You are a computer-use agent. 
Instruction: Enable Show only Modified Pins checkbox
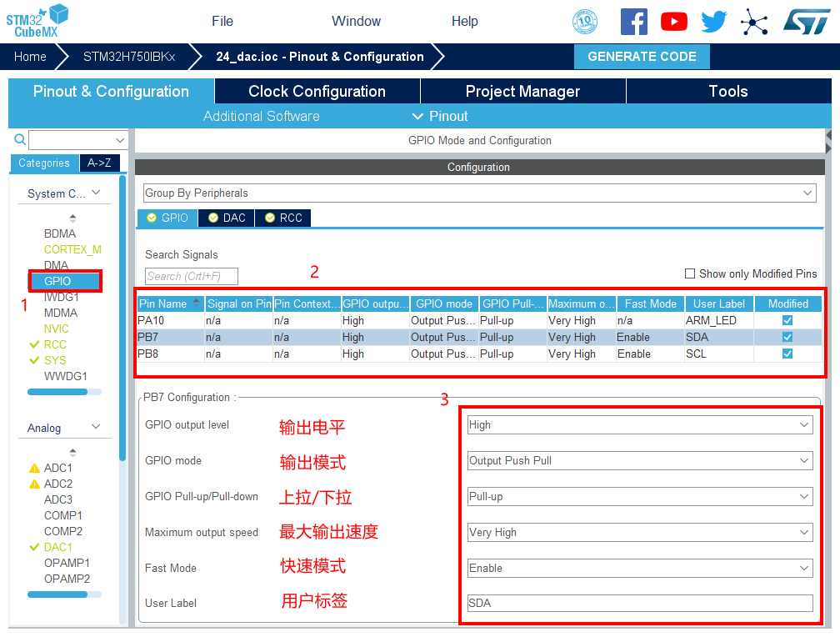pyautogui.click(x=689, y=273)
